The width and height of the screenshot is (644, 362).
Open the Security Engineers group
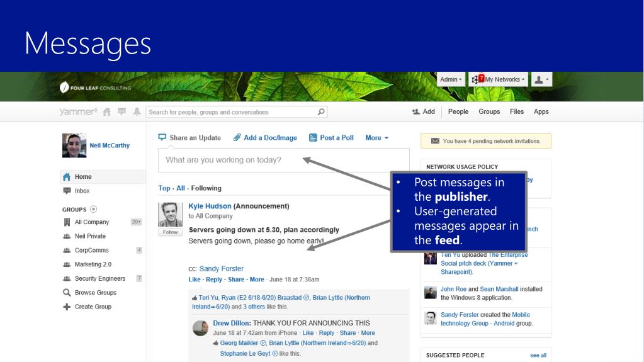tap(100, 279)
